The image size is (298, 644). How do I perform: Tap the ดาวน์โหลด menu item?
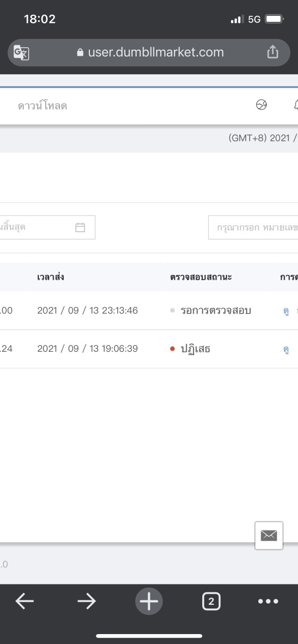(x=42, y=106)
